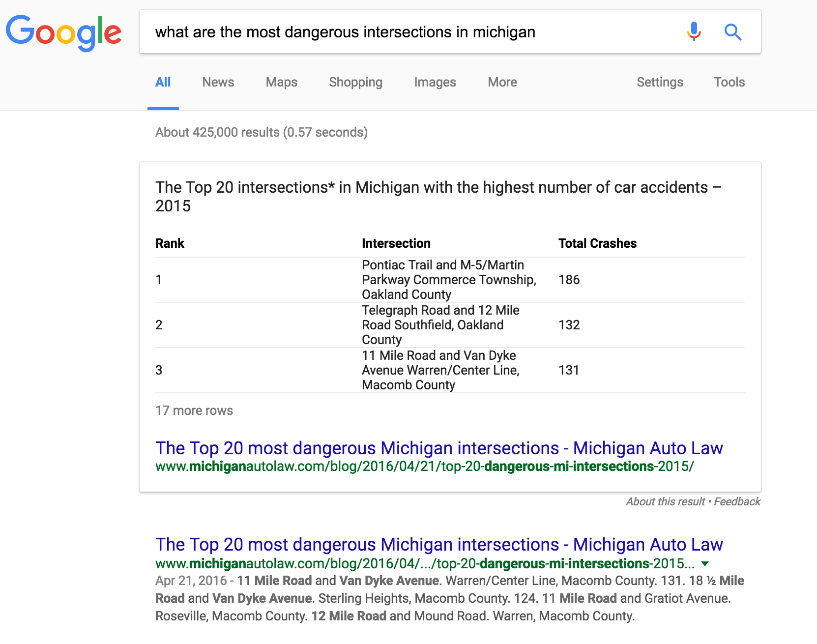The height and width of the screenshot is (644, 817).
Task: Click 'Pontiac Trail and M-5/Martin Parkway' cell
Action: [449, 280]
